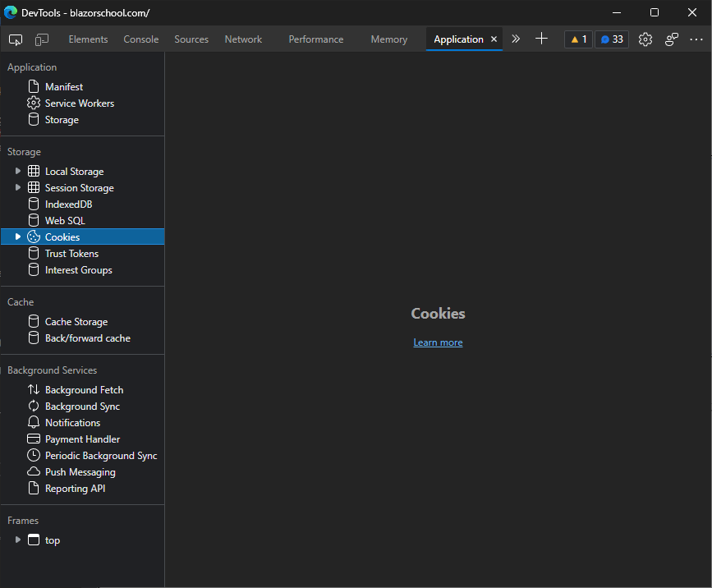Image resolution: width=712 pixels, height=588 pixels.
Task: Switch to the Console tab
Action: (x=141, y=39)
